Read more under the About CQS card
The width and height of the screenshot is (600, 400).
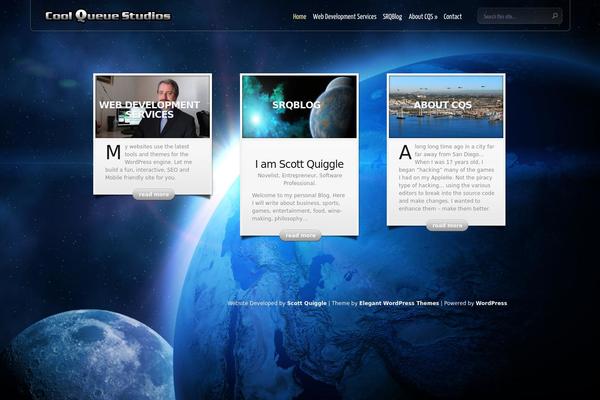447,225
